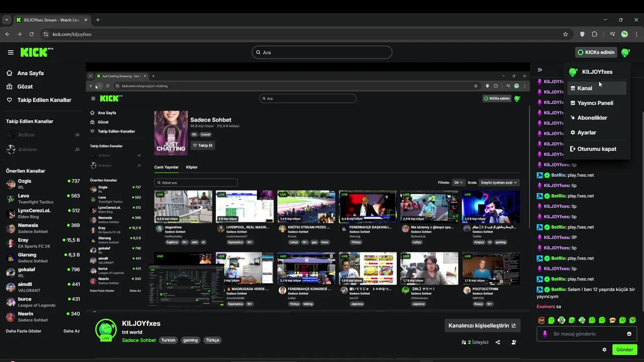
Task: Open the Chrome profile avatar
Action: coord(624,34)
